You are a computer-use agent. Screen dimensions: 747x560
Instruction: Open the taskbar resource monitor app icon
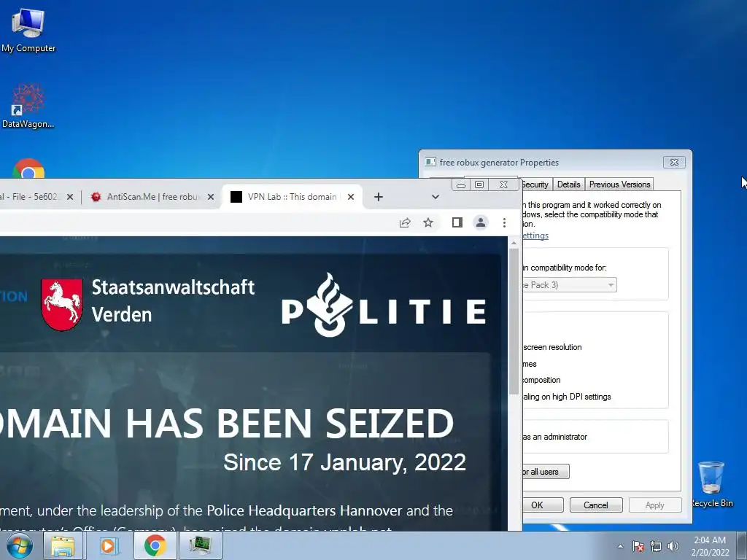(200, 545)
